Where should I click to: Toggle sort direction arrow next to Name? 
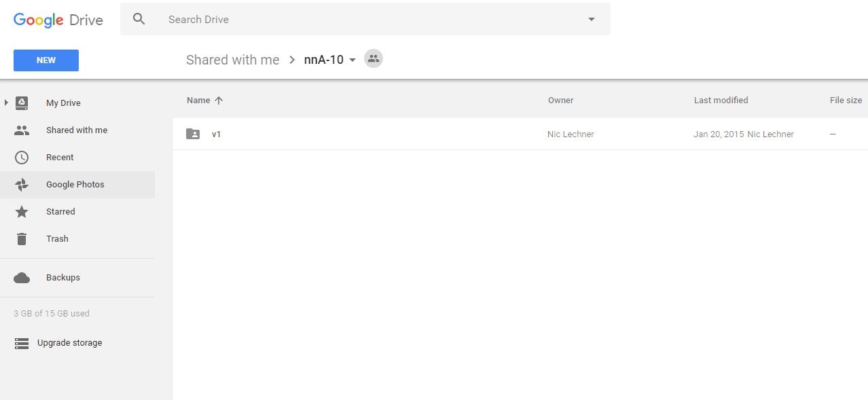[x=219, y=101]
